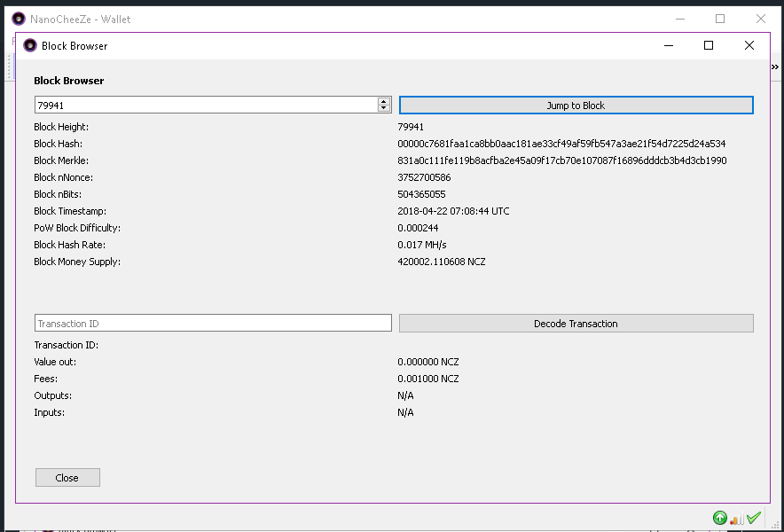The width and height of the screenshot is (784, 532).
Task: Click the Block Browser window title icon
Action: 30,45
